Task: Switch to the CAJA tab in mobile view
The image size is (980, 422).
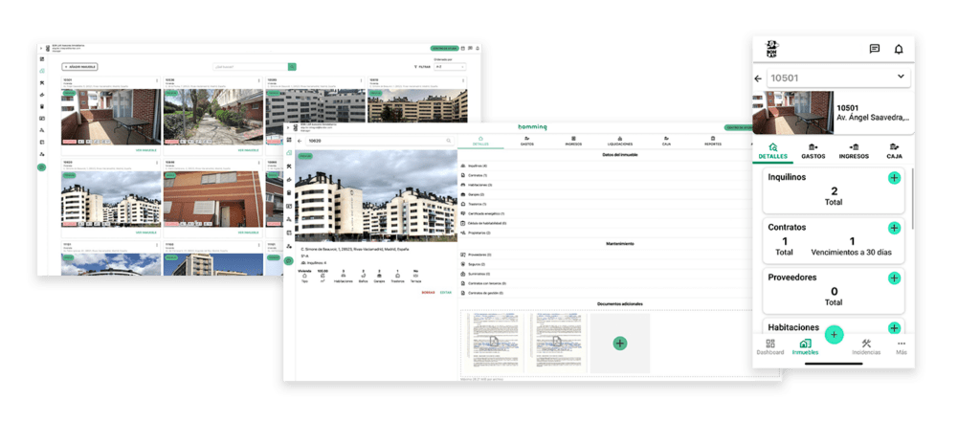Action: (895, 150)
